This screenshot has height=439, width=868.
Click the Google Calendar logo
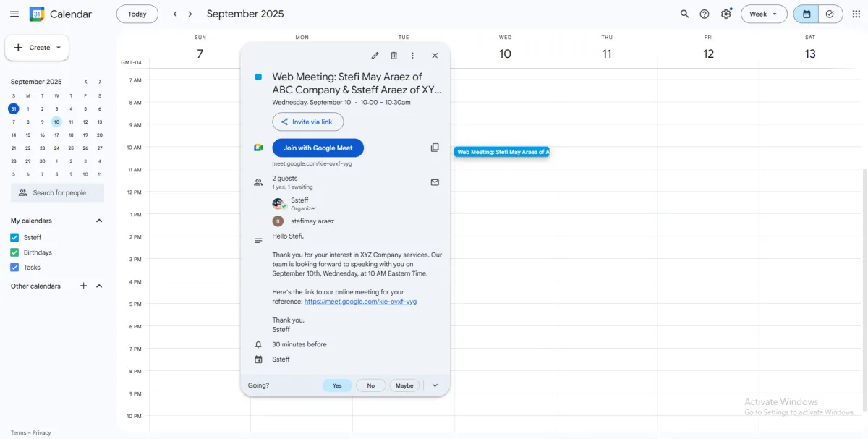point(37,14)
